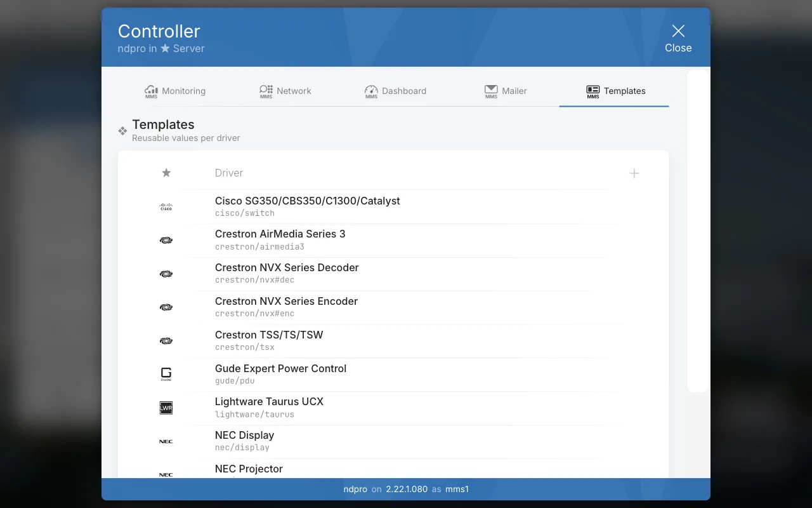Image resolution: width=812 pixels, height=508 pixels.
Task: Open Gude Expert Power Control entry
Action: tap(393, 374)
